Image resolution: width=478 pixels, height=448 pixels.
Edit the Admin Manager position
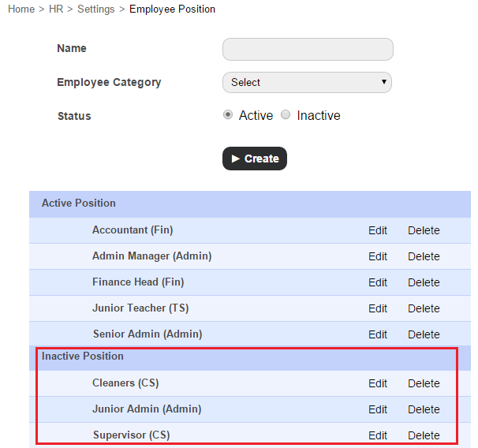378,256
